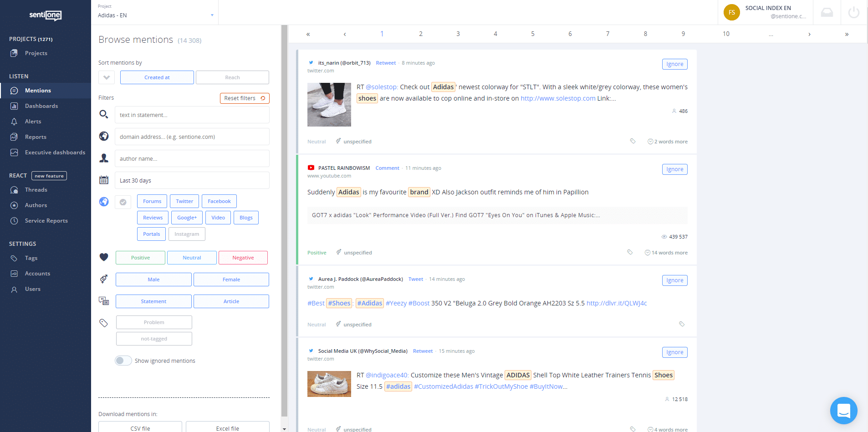Image resolution: width=868 pixels, height=432 pixels.
Task: Toggle Show ignored mentions switch
Action: [x=123, y=361]
